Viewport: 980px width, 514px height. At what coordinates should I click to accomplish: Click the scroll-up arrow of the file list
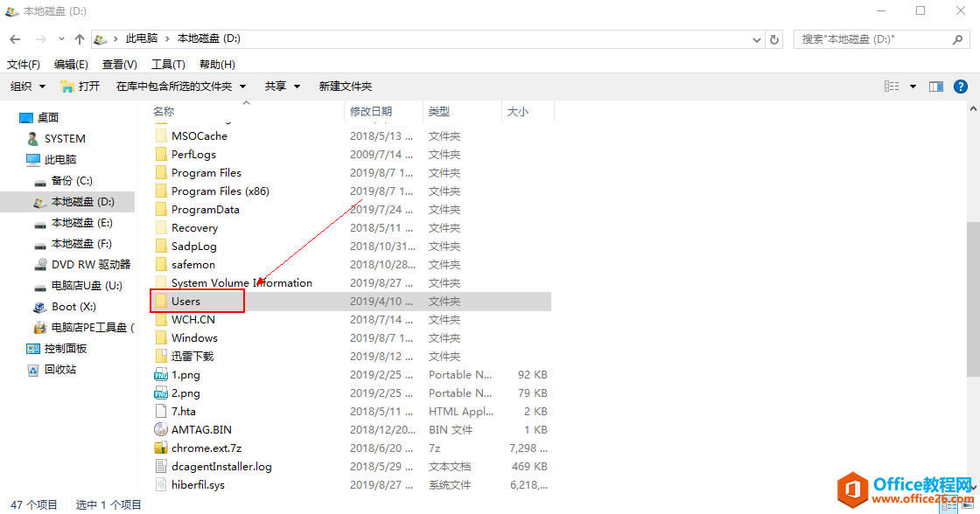972,109
